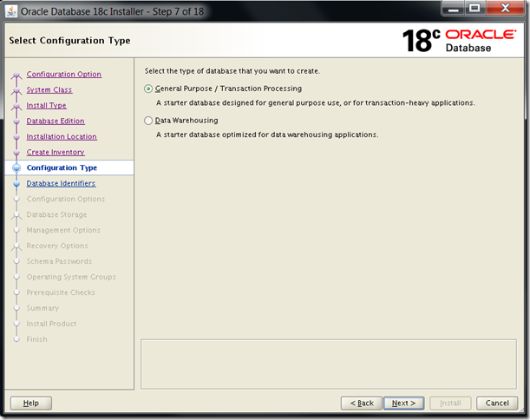Click the greyed-out Prerequisite Checks step
The height and width of the screenshot is (420, 530).
(61, 292)
